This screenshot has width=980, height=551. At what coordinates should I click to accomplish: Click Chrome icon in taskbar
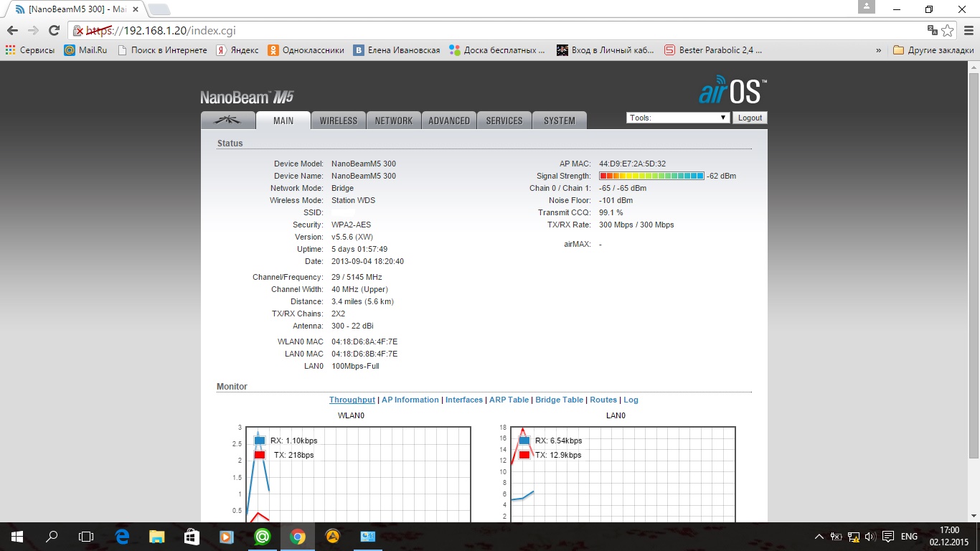point(298,536)
